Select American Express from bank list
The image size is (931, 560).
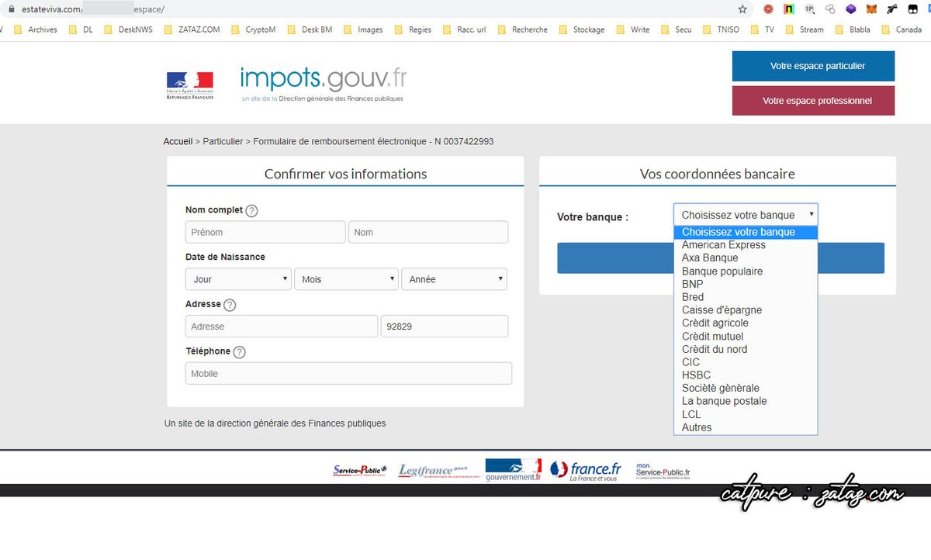pyautogui.click(x=746, y=245)
